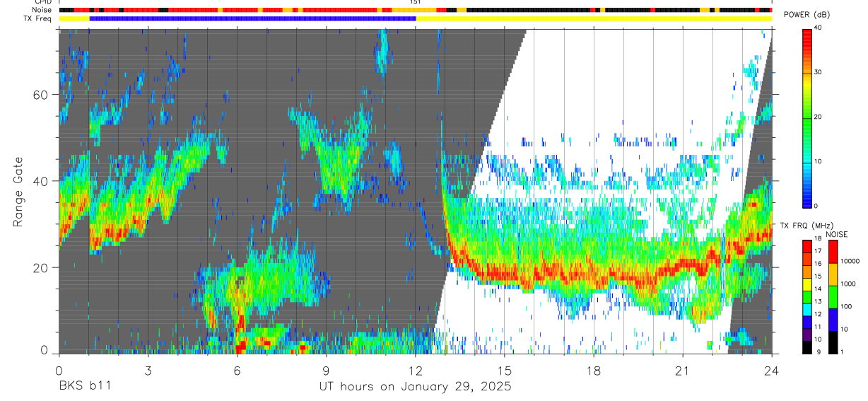Click 'UT hours on January 29, 2025' label

point(415,387)
